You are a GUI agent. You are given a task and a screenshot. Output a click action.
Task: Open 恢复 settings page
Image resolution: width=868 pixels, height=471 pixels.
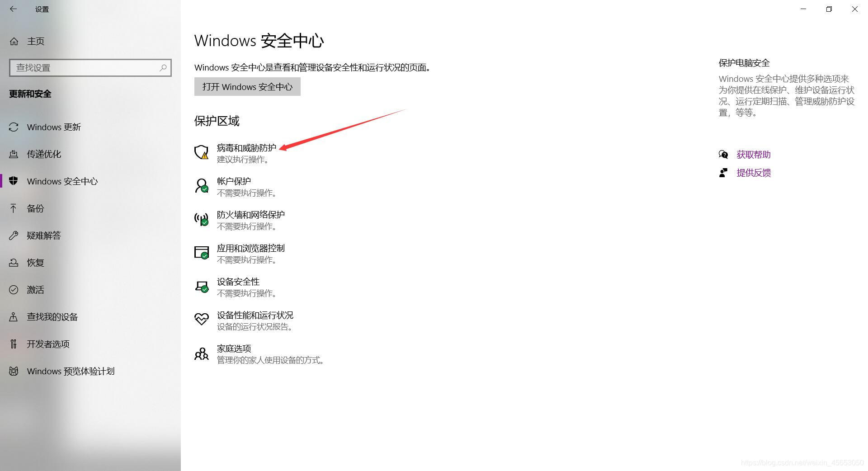click(90, 263)
